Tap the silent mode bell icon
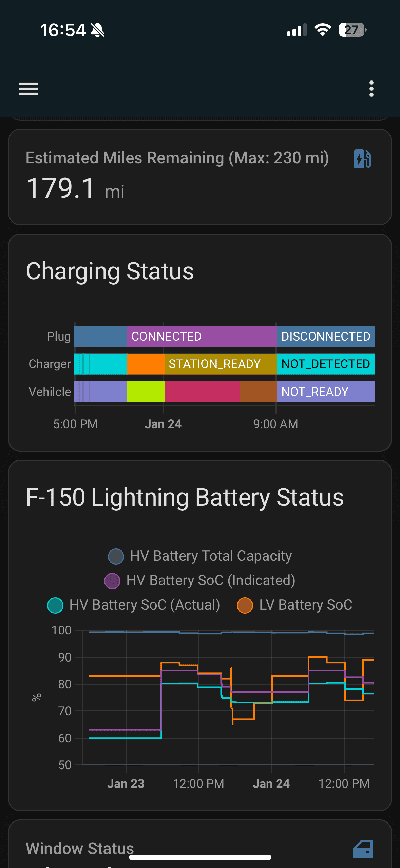This screenshot has width=400, height=868. (x=98, y=30)
